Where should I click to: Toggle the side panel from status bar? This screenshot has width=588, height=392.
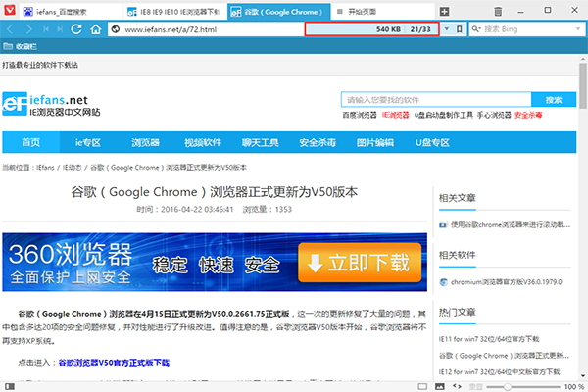10,386
